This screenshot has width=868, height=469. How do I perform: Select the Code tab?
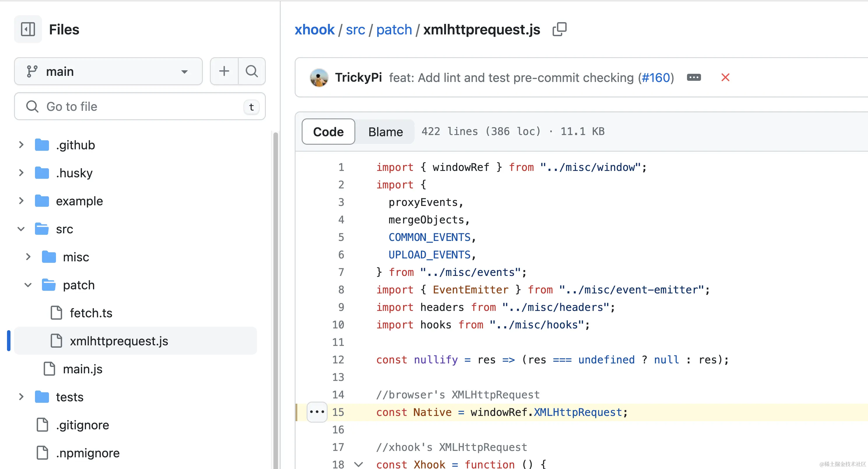(x=328, y=132)
